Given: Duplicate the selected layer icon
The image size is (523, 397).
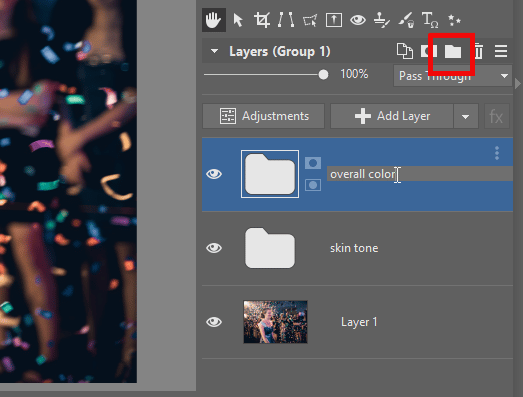Looking at the screenshot, I should pos(405,51).
